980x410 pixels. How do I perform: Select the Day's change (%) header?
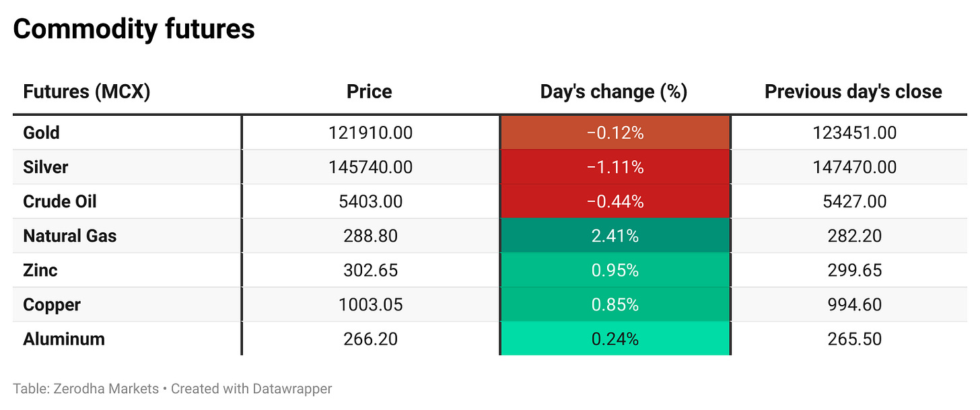pos(614,92)
